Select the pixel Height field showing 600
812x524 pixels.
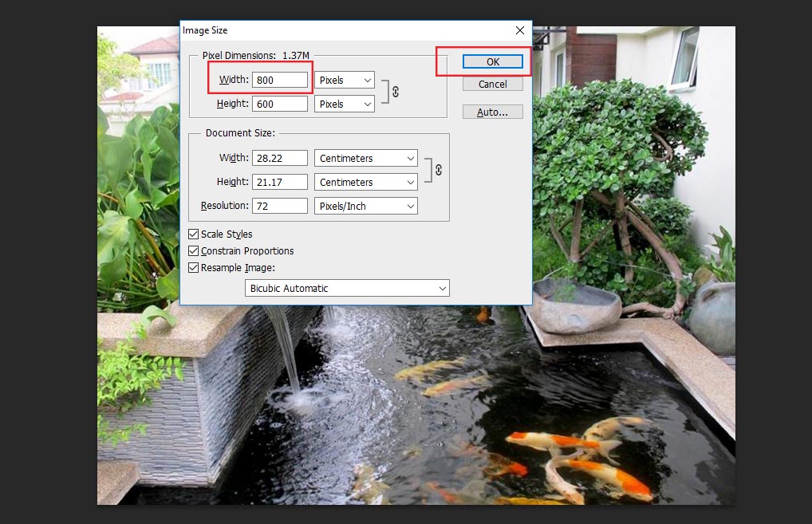[280, 103]
